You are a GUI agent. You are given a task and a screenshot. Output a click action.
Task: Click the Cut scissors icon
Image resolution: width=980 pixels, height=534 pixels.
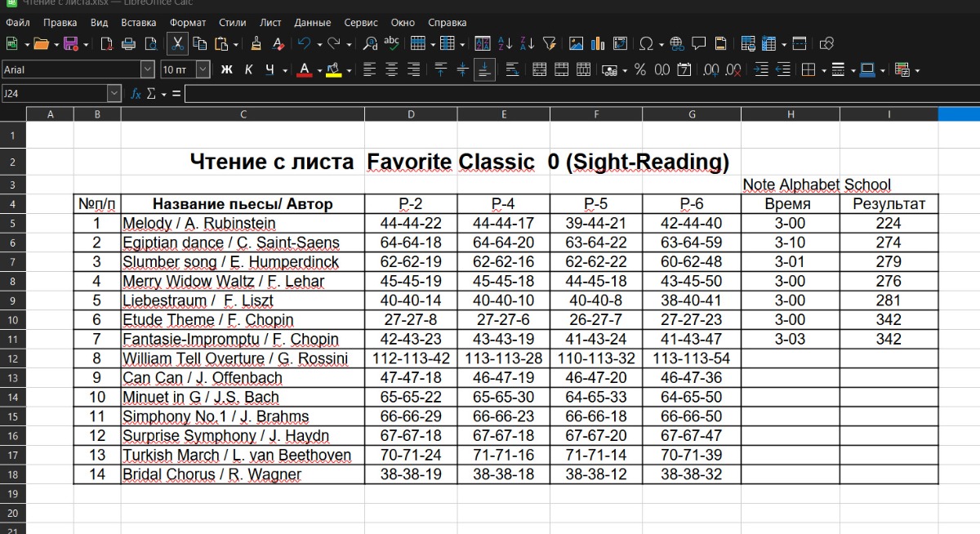178,44
